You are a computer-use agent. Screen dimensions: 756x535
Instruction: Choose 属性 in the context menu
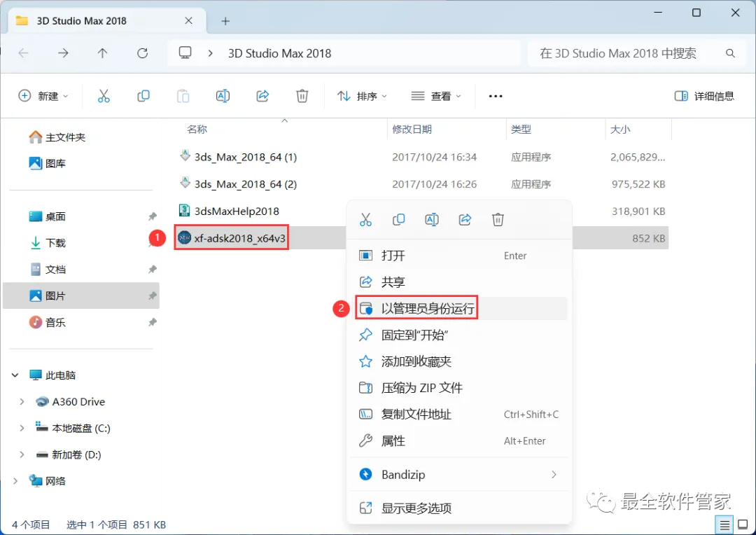[x=458, y=441]
